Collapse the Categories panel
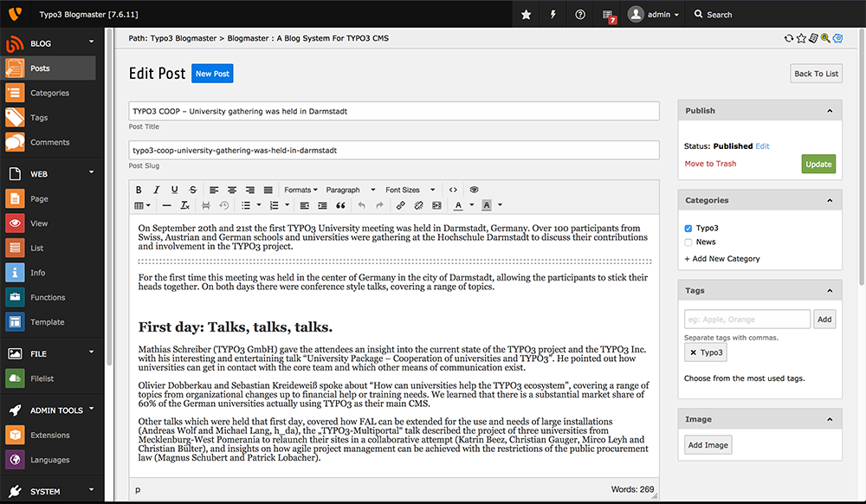Screen dimensions: 866x504 click(x=830, y=200)
